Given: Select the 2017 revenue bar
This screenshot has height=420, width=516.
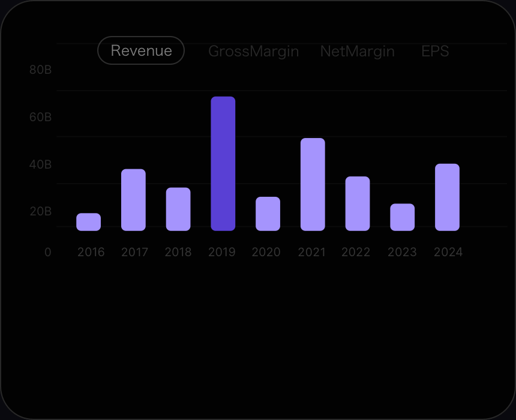Looking at the screenshot, I should coord(133,200).
